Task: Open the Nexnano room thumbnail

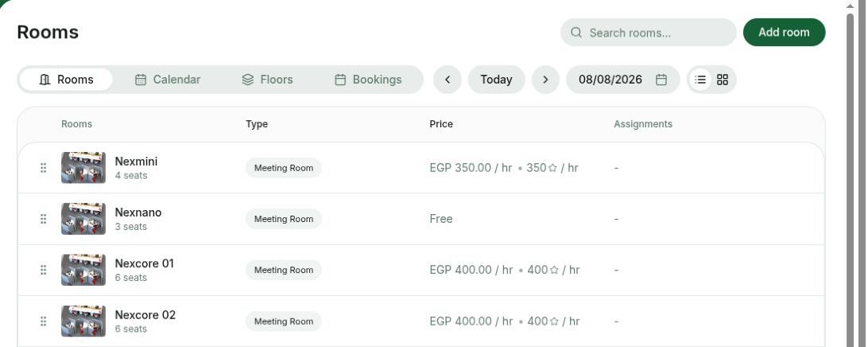Action: point(83,219)
